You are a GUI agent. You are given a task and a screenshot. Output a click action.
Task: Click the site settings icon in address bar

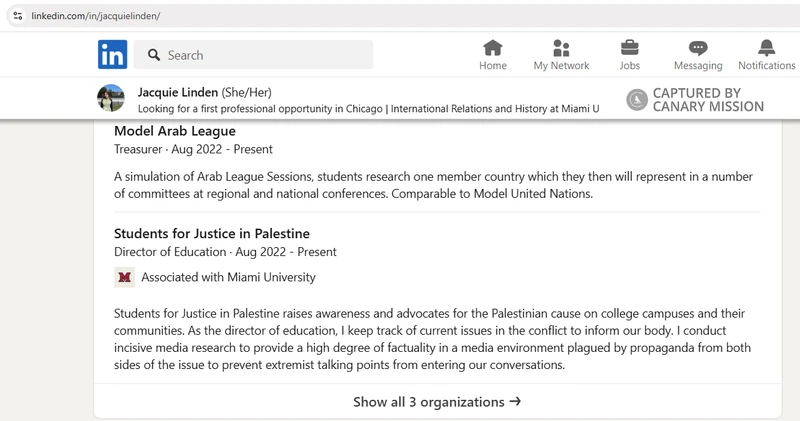tap(18, 16)
